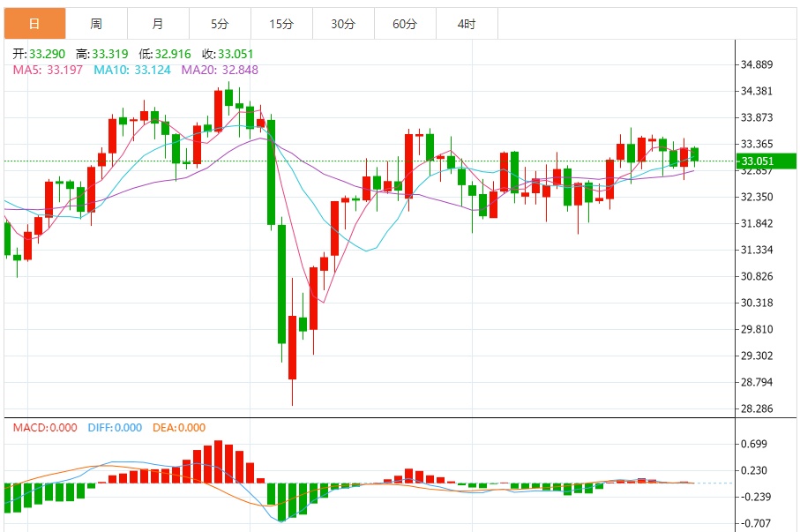Viewport: 800px width, 532px height.
Task: Click the -0.707 MACD axis label
Action: [x=754, y=523]
